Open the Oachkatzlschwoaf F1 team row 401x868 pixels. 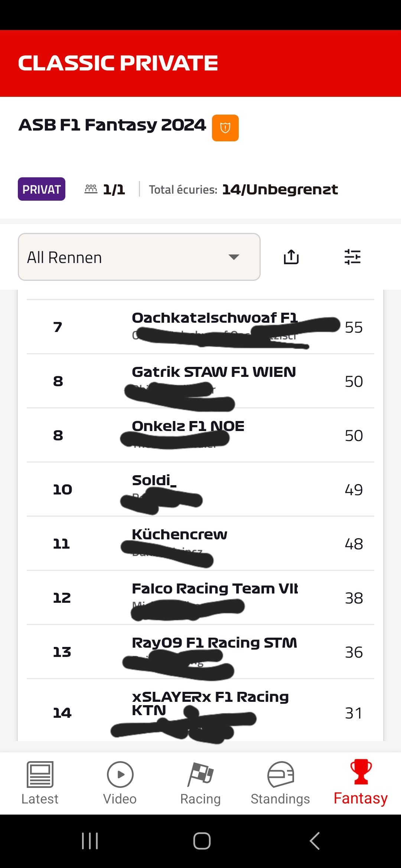tap(200, 327)
